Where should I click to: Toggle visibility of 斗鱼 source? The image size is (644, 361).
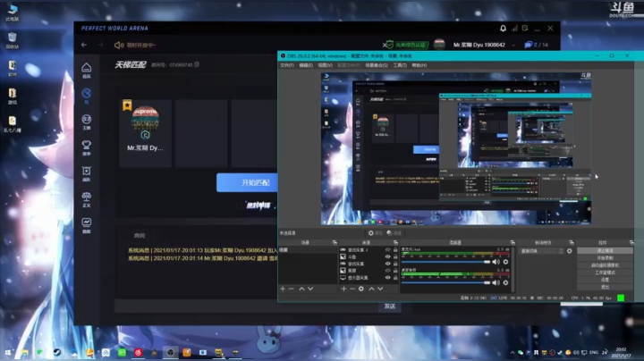pyautogui.click(x=387, y=256)
